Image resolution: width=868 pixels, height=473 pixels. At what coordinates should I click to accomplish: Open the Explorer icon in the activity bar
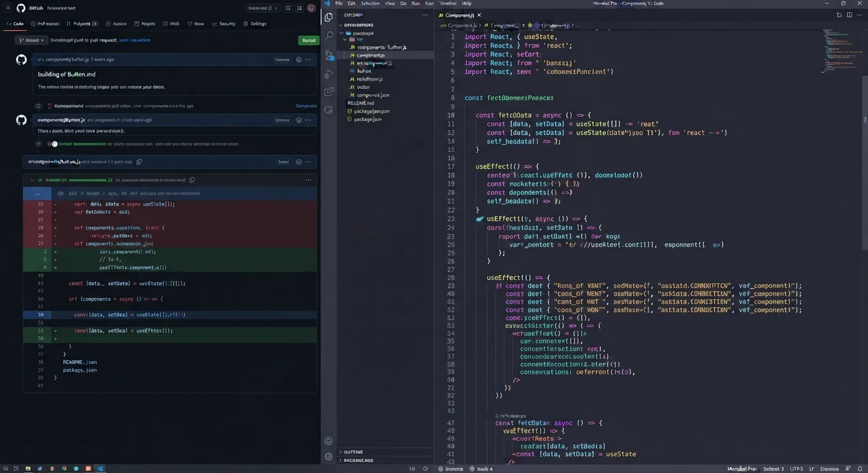point(329,18)
